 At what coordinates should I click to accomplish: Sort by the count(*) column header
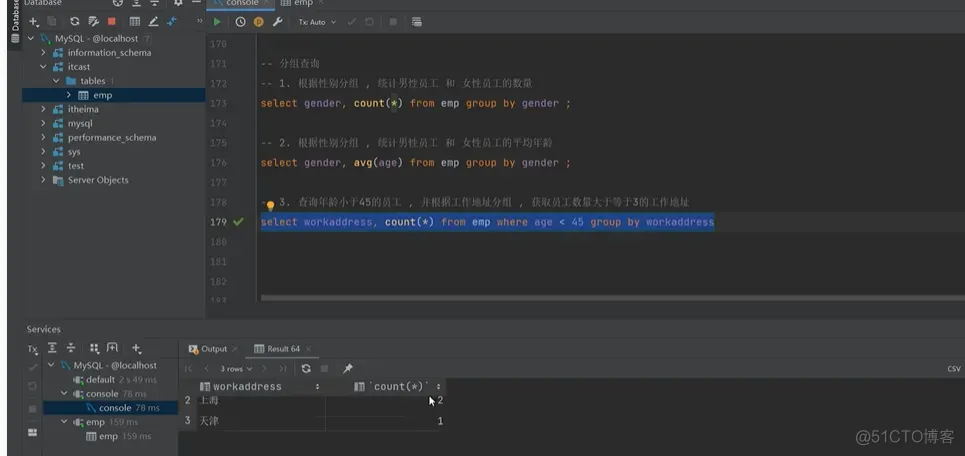point(399,386)
